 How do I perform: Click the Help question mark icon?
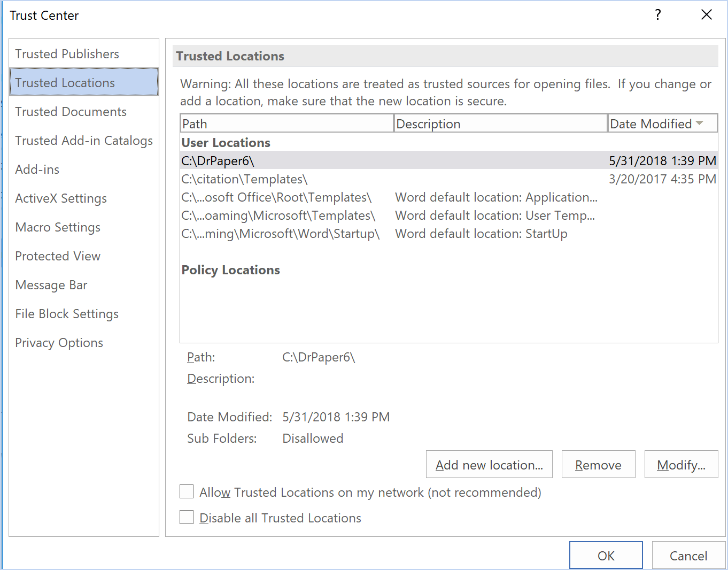pos(658,15)
